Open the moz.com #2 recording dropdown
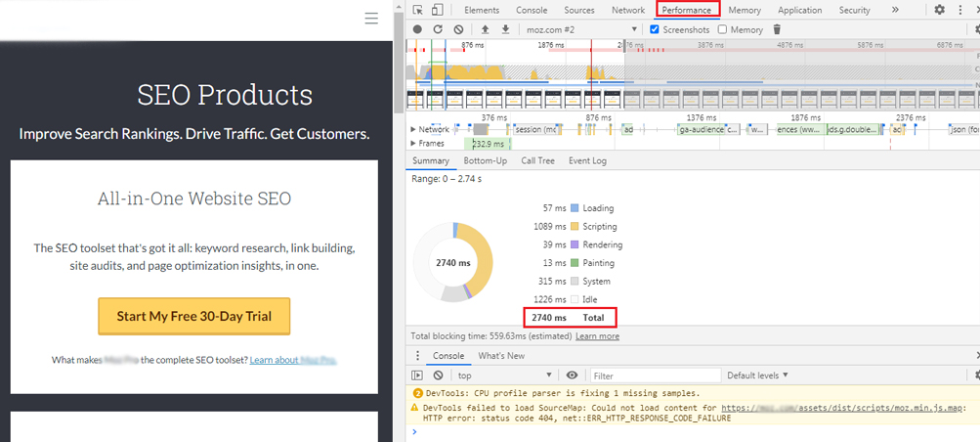Image resolution: width=980 pixels, height=442 pixels. pos(581,29)
